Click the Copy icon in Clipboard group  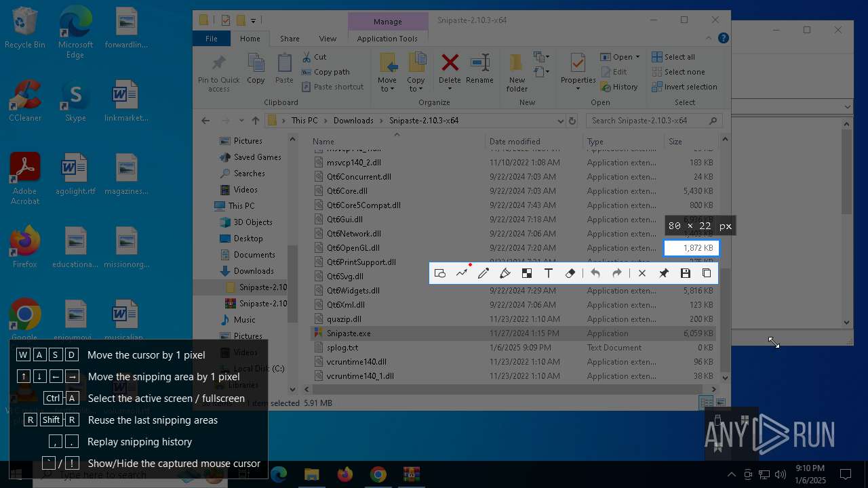point(256,69)
